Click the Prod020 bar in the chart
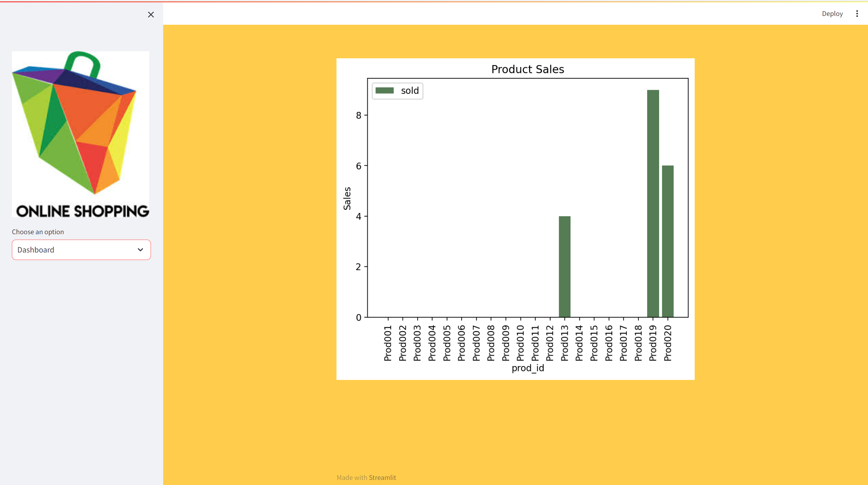Viewport: 868px width, 485px height. coord(668,241)
